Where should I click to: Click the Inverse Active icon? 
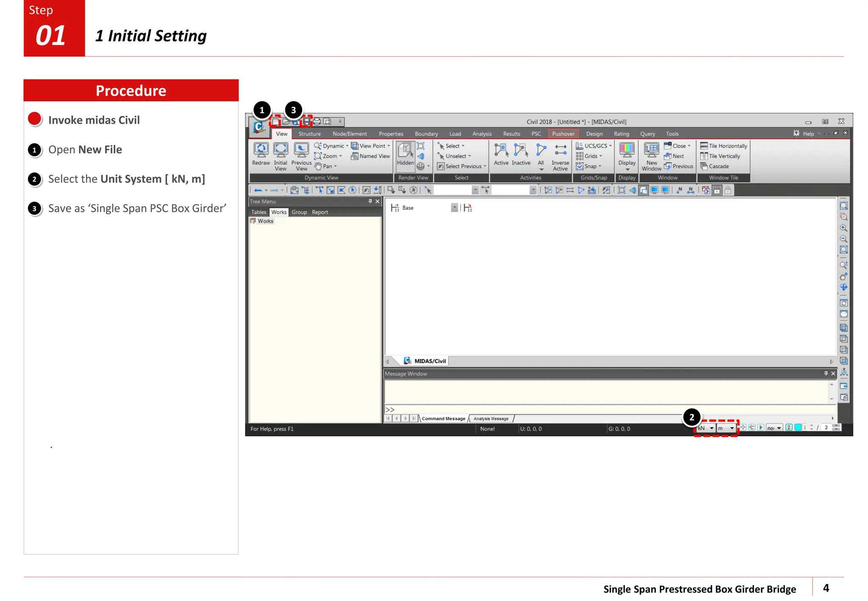560,150
